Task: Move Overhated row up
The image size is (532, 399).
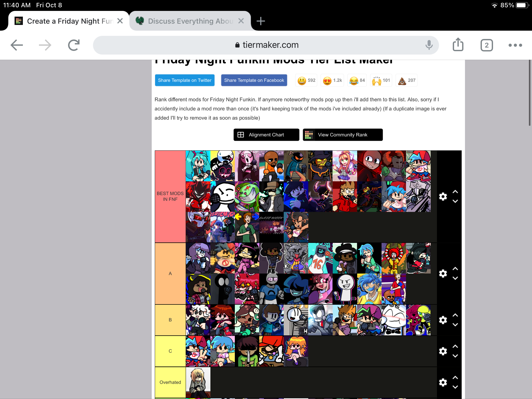Action: pyautogui.click(x=455, y=377)
